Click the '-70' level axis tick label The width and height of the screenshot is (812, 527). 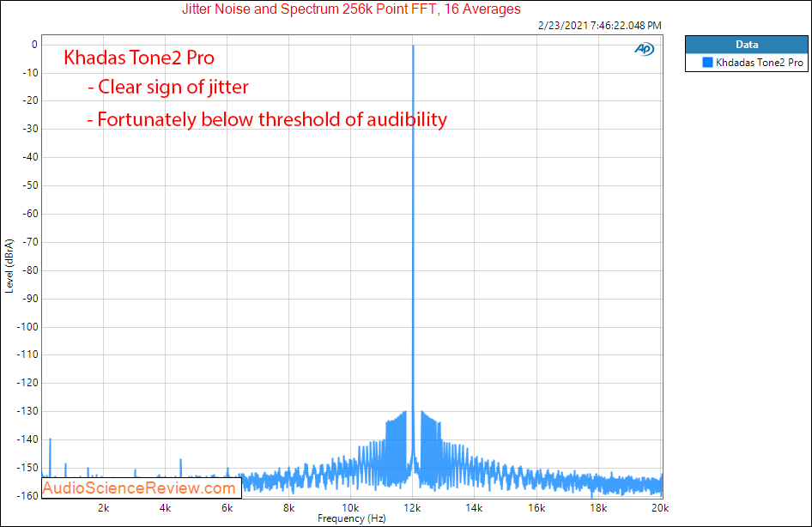(30, 242)
